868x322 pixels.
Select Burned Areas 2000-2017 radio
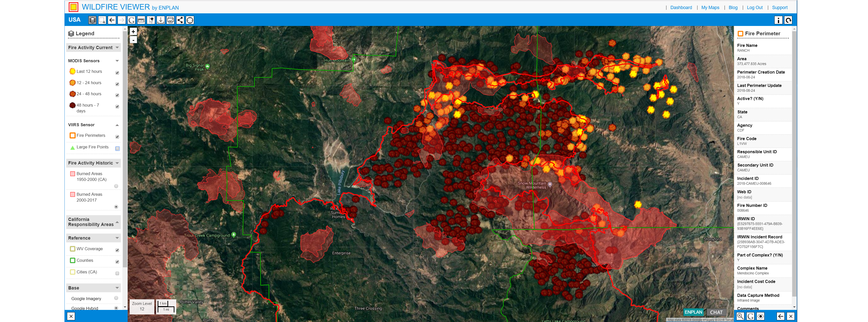coord(116,207)
